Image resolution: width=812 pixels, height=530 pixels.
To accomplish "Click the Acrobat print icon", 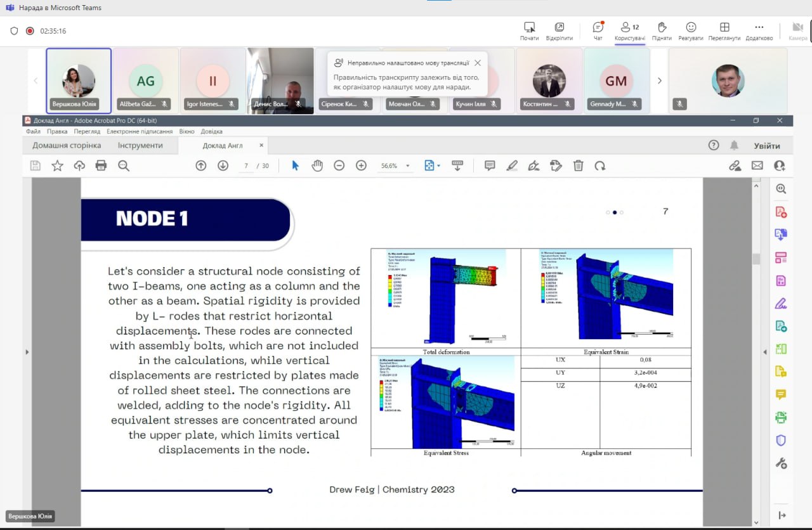I will 101,165.
